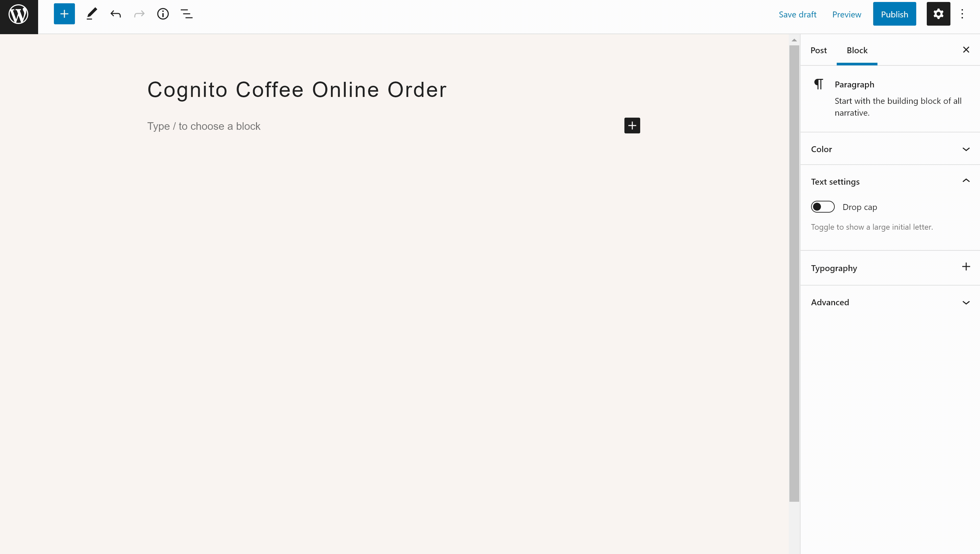Click the Add block (+) inside editor
980x554 pixels.
click(x=632, y=125)
